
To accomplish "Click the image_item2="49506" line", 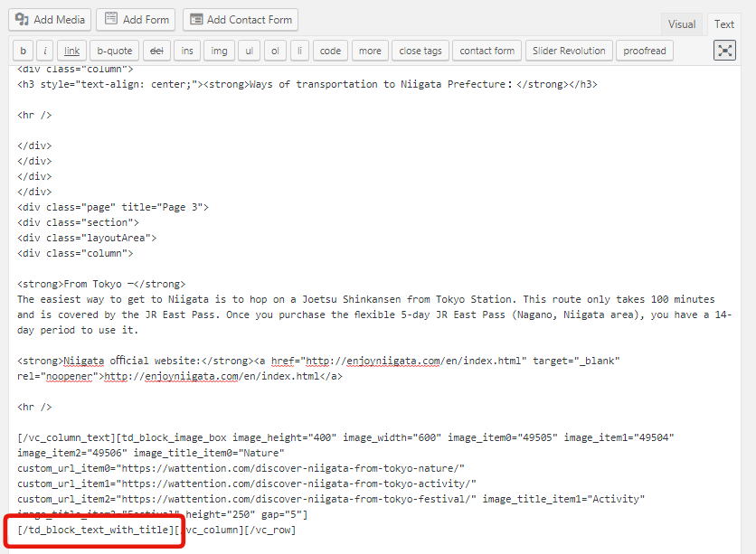I will (x=151, y=453).
